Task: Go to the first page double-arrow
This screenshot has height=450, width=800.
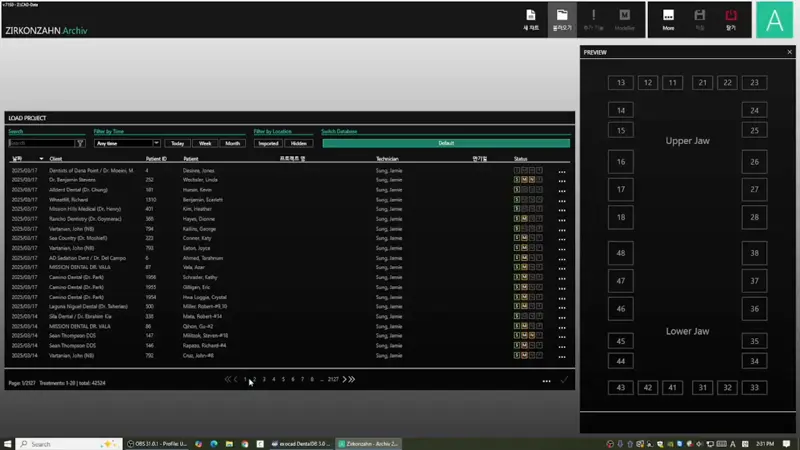Action: (228, 379)
